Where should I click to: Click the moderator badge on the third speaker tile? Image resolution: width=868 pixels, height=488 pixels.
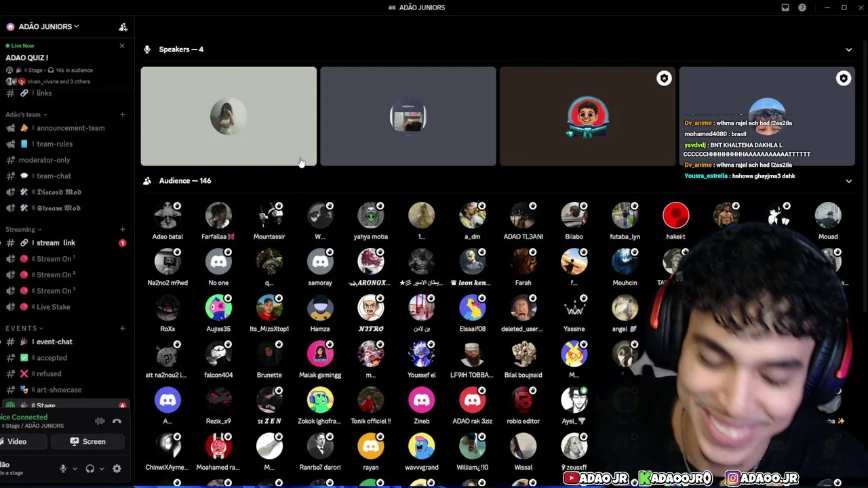coord(664,79)
